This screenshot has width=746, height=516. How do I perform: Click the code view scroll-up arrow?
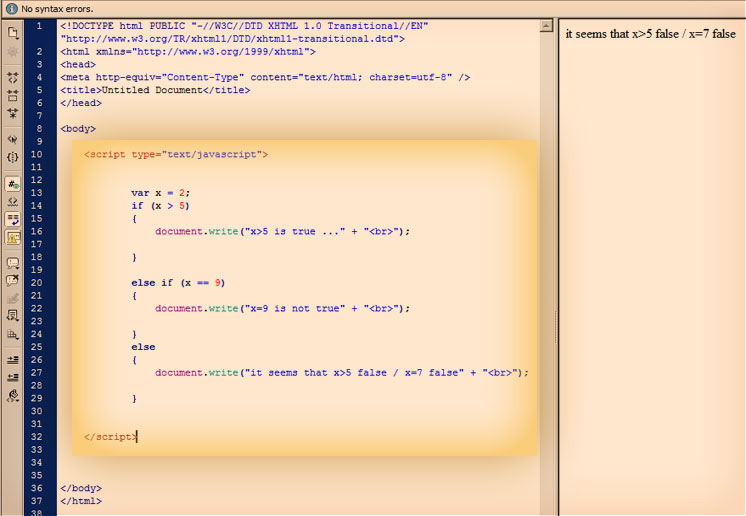coord(547,26)
